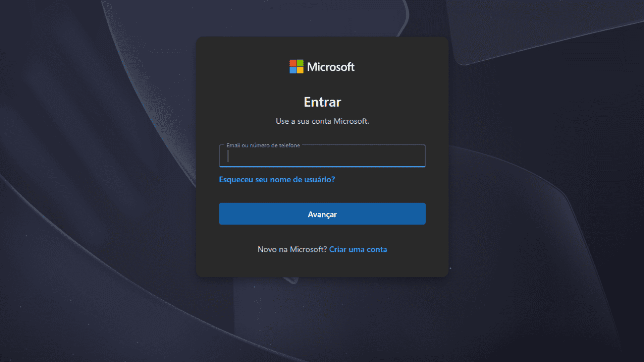
Task: Select the green square in the Microsoft logo
Action: point(301,63)
